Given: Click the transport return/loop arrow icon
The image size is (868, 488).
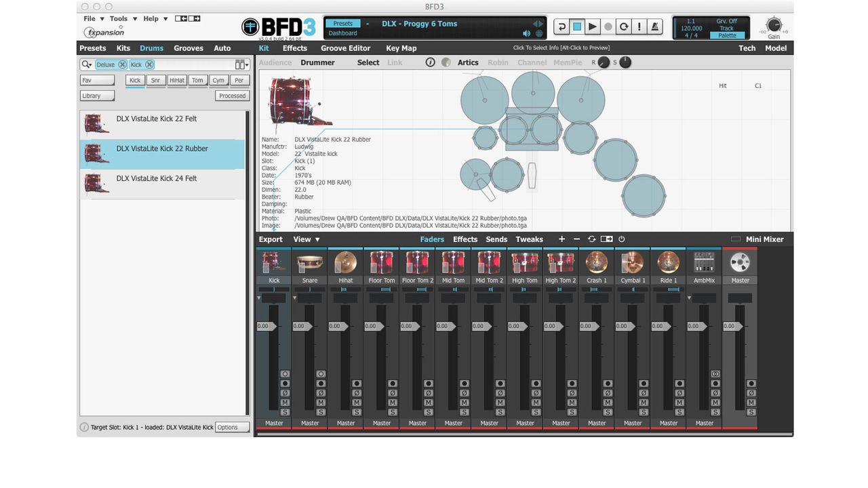Looking at the screenshot, I should pos(561,26).
